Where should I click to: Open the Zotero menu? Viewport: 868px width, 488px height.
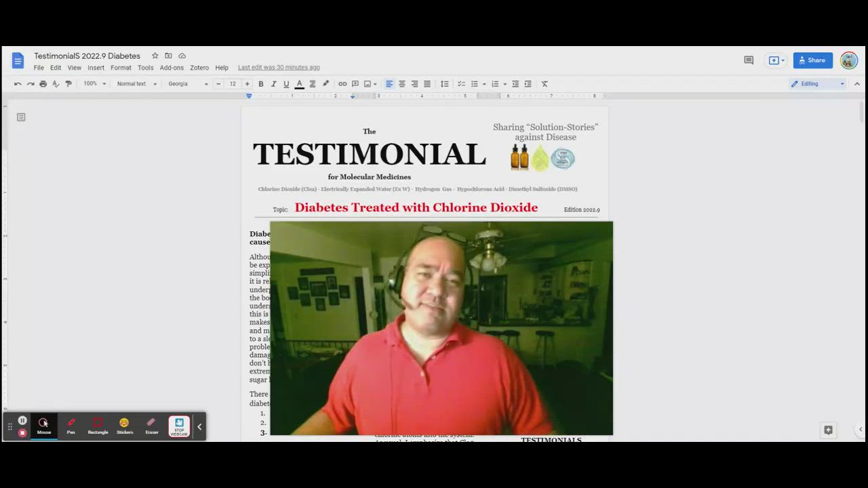[x=199, y=68]
